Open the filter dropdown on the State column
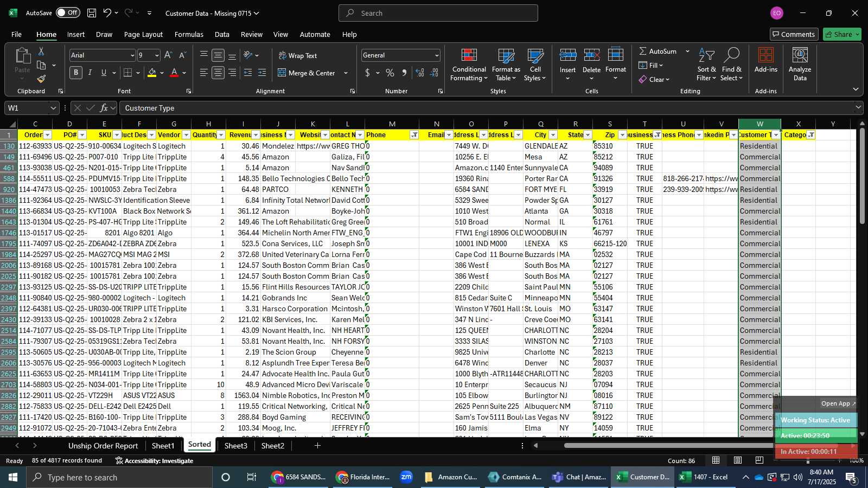 [x=588, y=135]
